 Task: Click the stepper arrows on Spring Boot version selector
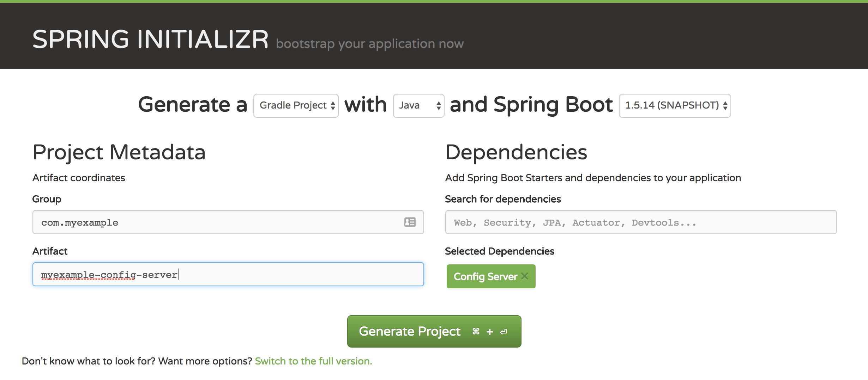tap(725, 105)
